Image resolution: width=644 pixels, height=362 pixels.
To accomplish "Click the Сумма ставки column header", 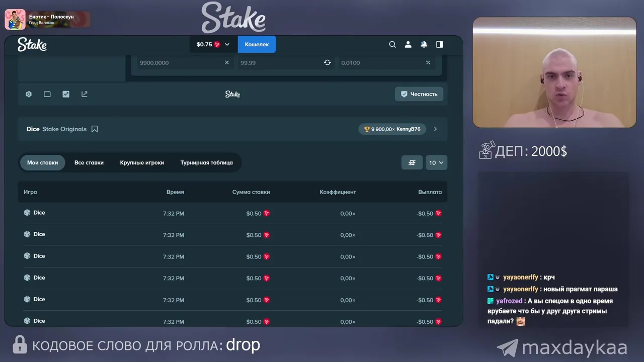I will pyautogui.click(x=251, y=192).
